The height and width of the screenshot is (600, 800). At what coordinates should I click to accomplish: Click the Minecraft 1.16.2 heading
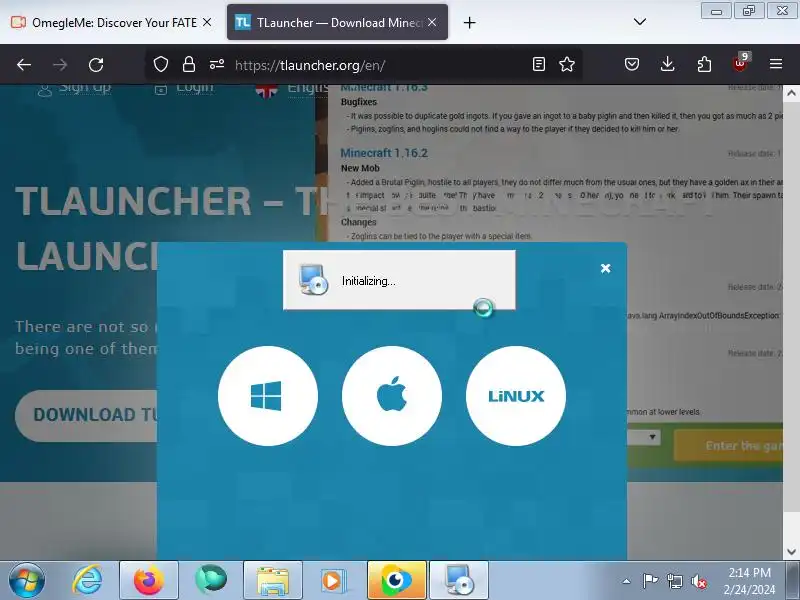tap(384, 153)
